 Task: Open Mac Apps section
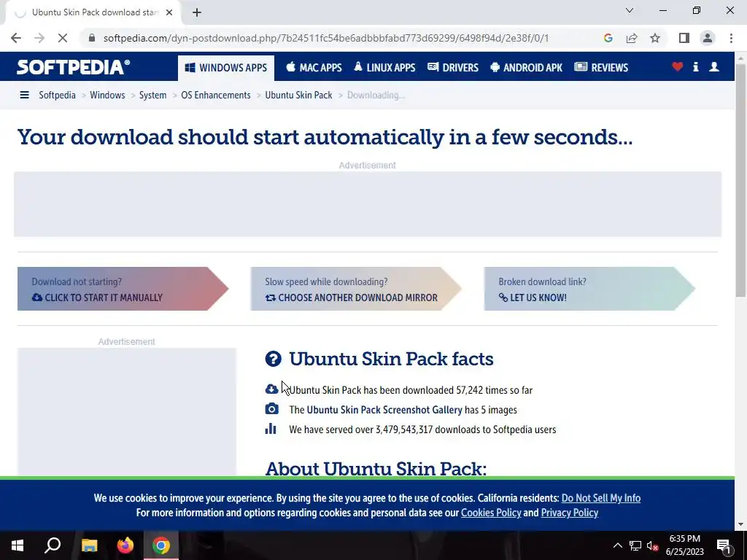tap(314, 68)
